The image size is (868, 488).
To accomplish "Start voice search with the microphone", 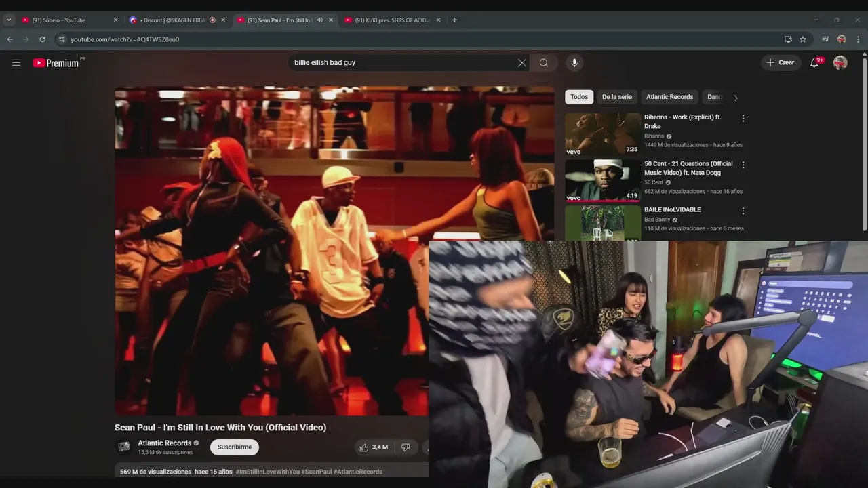I will coord(574,63).
